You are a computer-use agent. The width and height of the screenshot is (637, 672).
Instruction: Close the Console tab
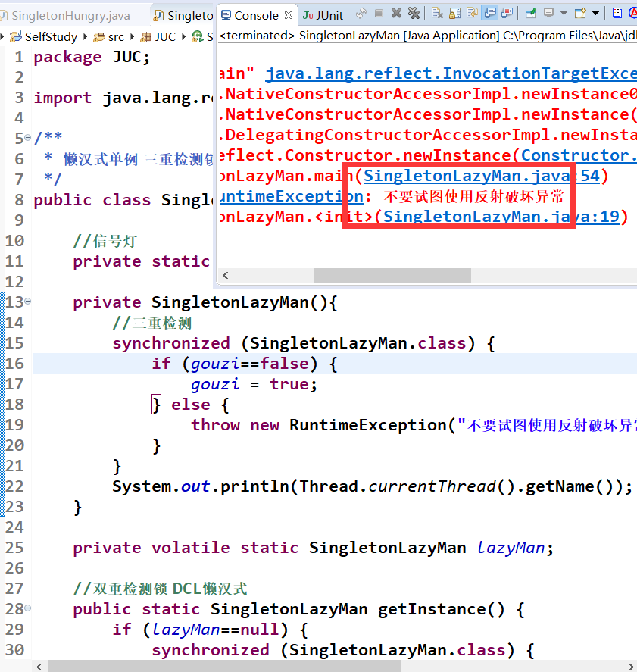click(289, 15)
